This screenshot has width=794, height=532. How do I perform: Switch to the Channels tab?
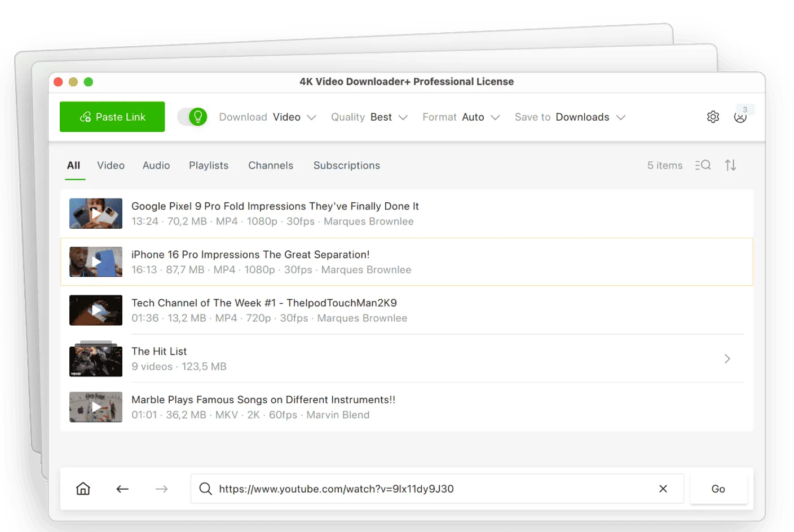tap(271, 165)
